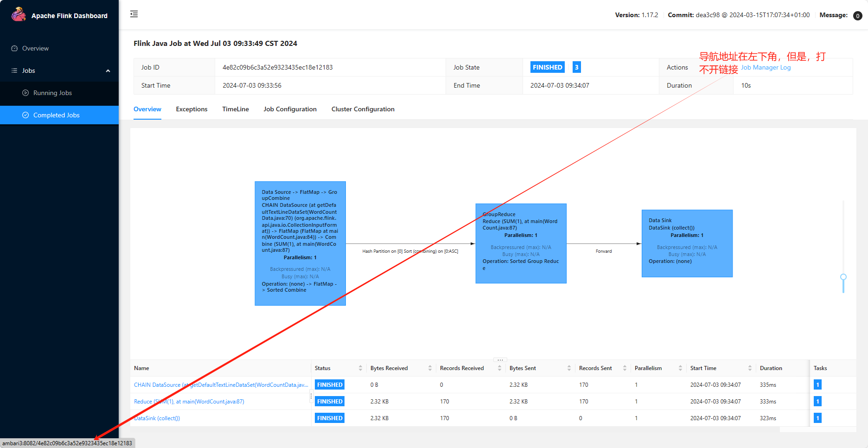This screenshot has width=868, height=448.
Task: Click the Forward edge label
Action: (604, 251)
